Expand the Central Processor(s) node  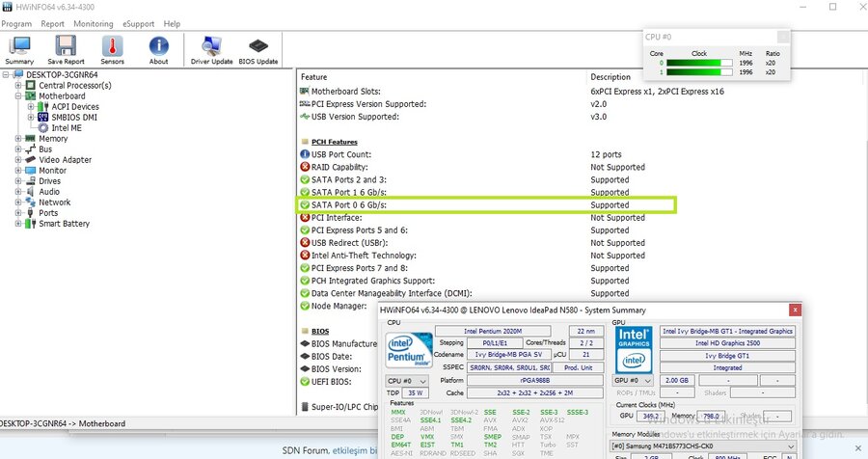pyautogui.click(x=18, y=85)
